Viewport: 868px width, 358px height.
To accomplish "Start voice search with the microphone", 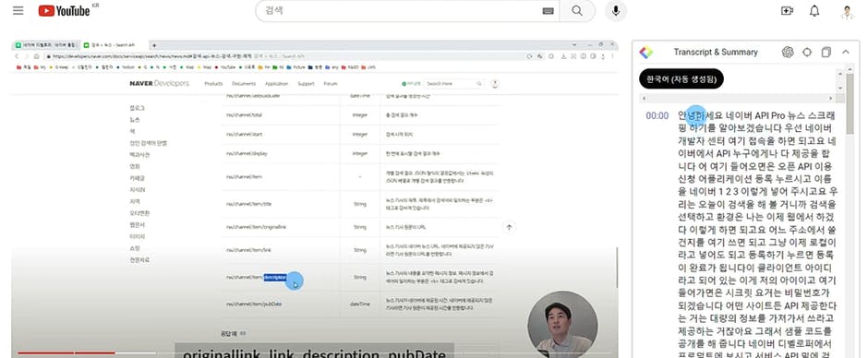I will click(x=616, y=11).
